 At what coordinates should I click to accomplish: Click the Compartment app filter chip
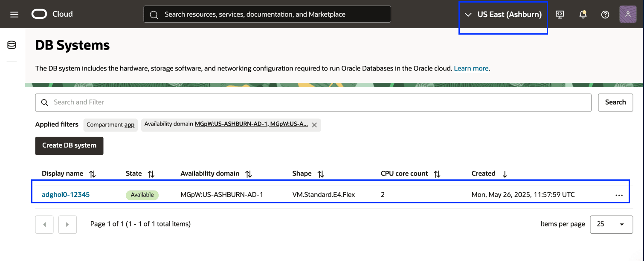click(110, 125)
